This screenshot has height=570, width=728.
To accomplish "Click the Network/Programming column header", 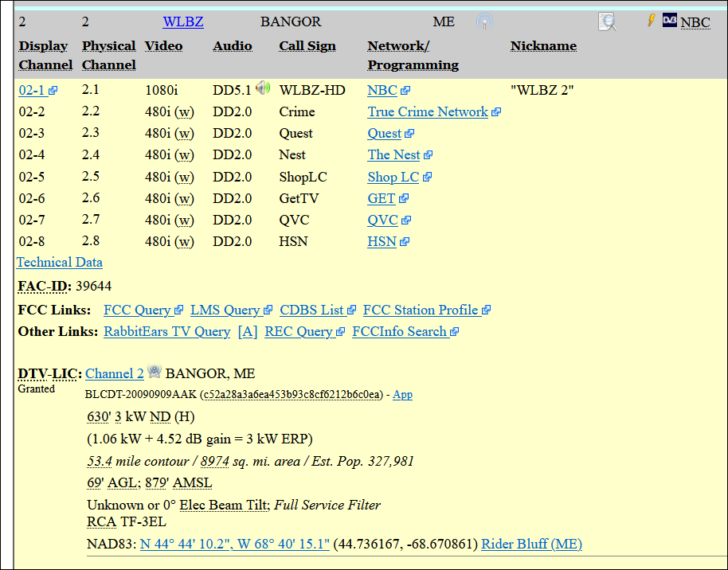I will [x=413, y=55].
